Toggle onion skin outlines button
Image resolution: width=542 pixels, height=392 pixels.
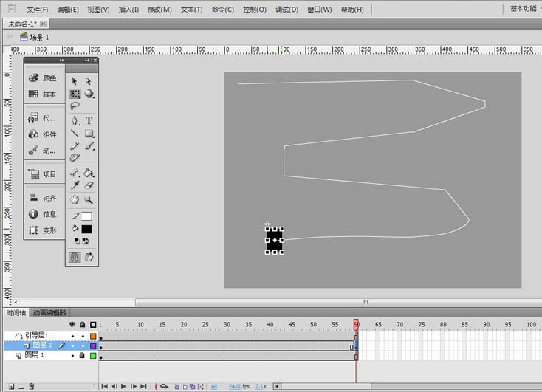[x=185, y=387]
